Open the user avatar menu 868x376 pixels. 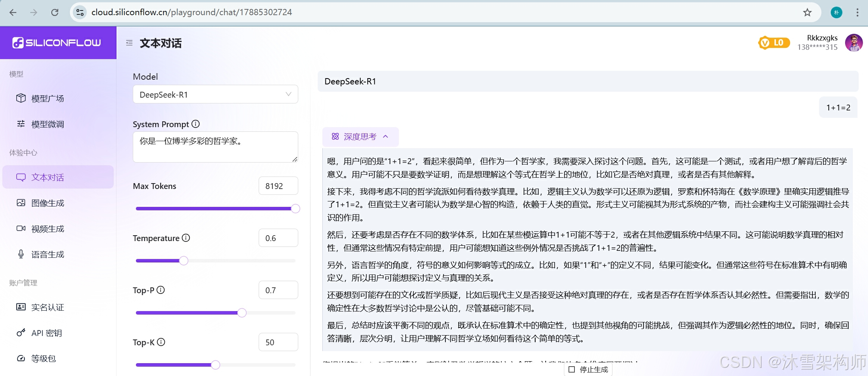click(854, 43)
